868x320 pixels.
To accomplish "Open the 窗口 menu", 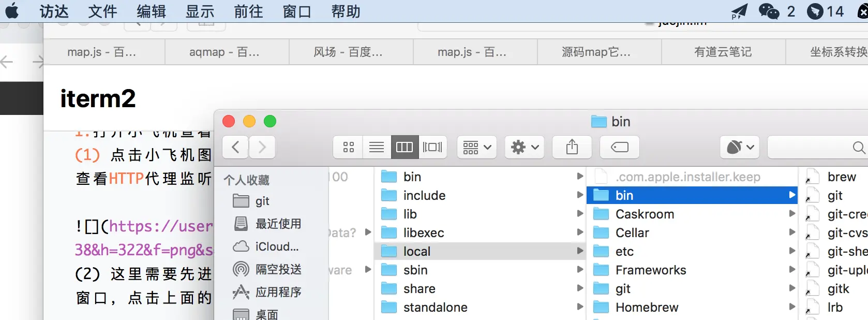I will tap(297, 11).
